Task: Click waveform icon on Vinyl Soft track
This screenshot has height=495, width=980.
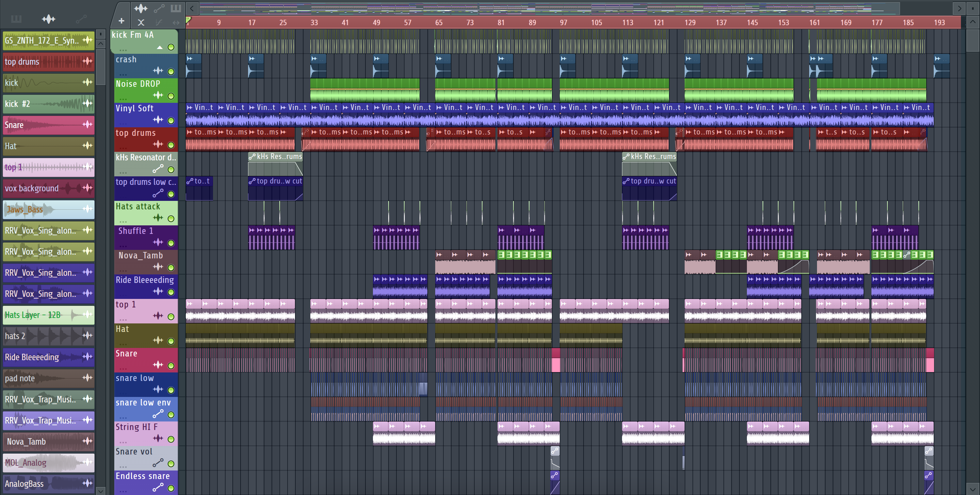Action: tap(158, 120)
